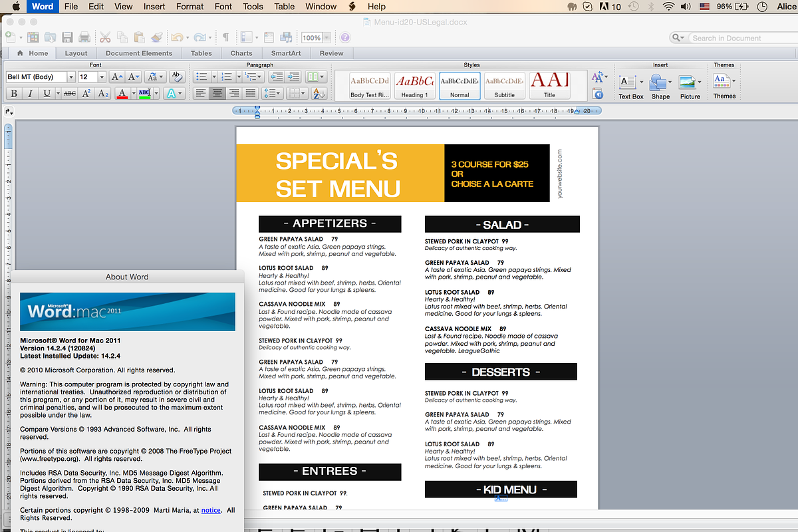
Task: Click the red font color swatch
Action: coord(122,94)
